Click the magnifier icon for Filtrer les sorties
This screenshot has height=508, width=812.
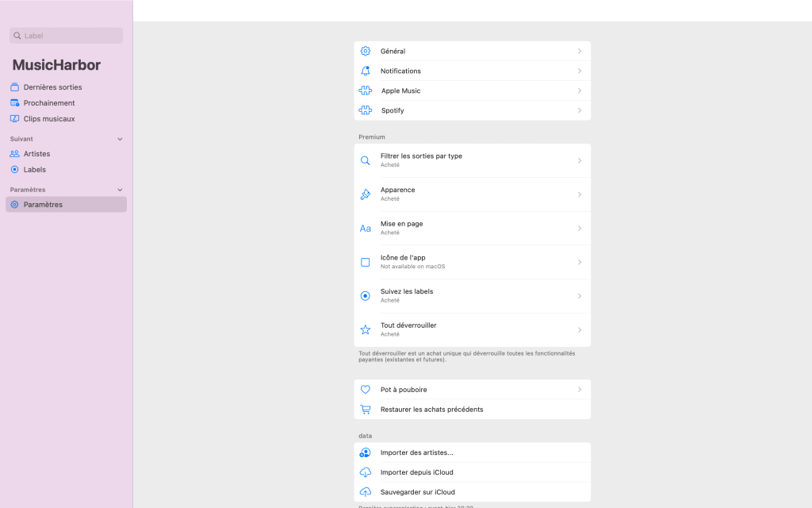[366, 160]
